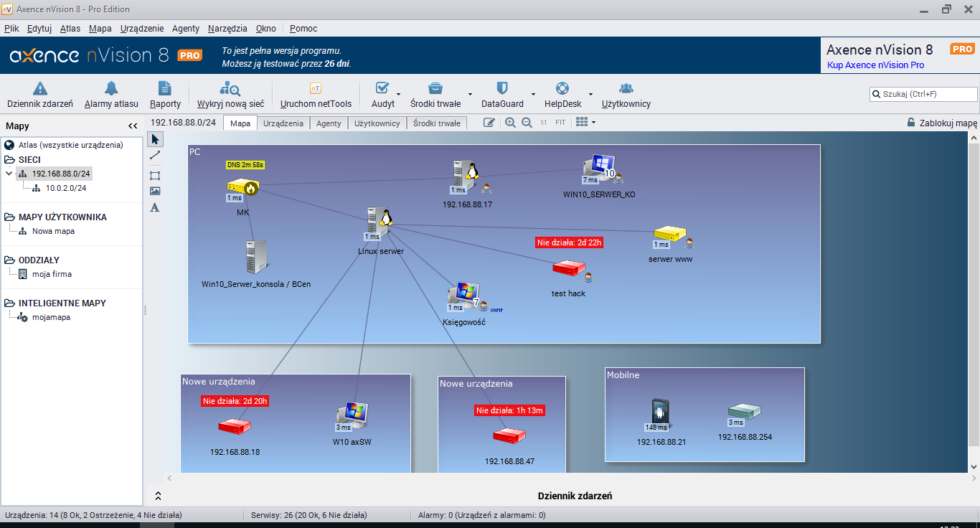The height and width of the screenshot is (528, 980).
Task: Expand the DataGuard dropdown arrow
Action: pyautogui.click(x=532, y=93)
